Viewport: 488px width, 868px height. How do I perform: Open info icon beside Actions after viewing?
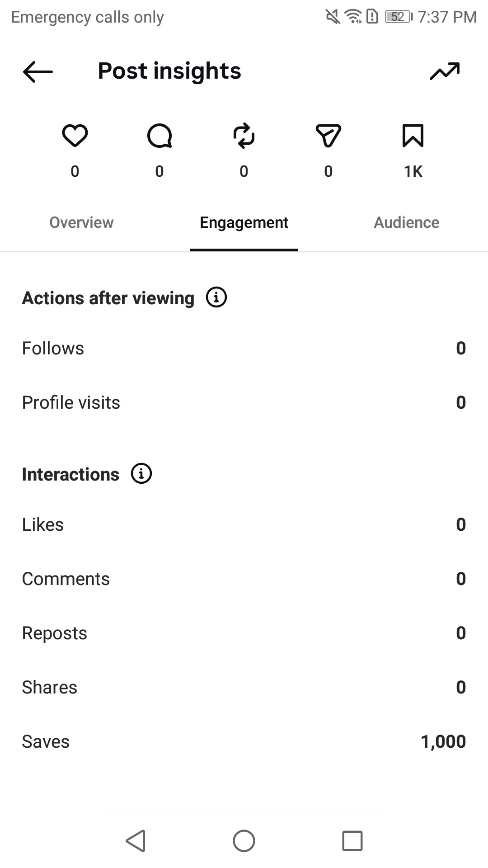(x=216, y=297)
